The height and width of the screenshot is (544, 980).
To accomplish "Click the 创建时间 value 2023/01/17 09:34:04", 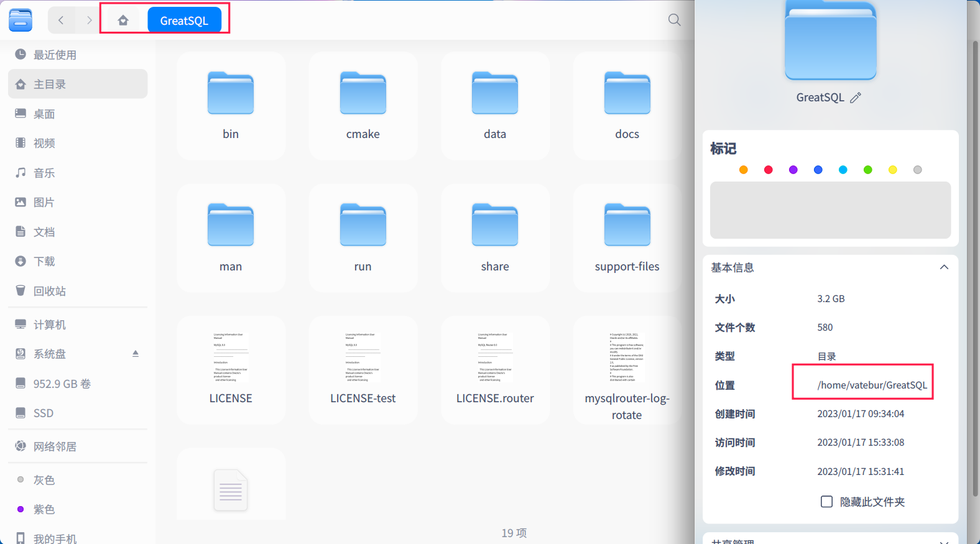I will (861, 413).
